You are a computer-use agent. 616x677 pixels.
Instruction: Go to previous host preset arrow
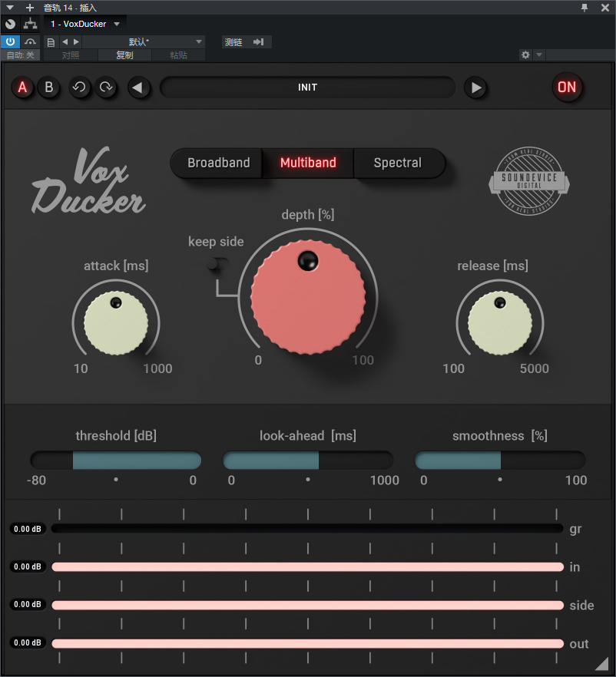tap(65, 42)
